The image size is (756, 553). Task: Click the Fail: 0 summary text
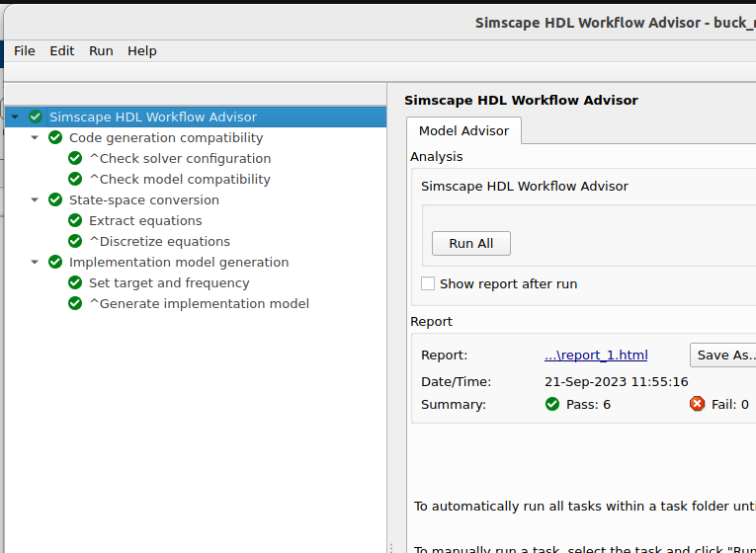[730, 404]
